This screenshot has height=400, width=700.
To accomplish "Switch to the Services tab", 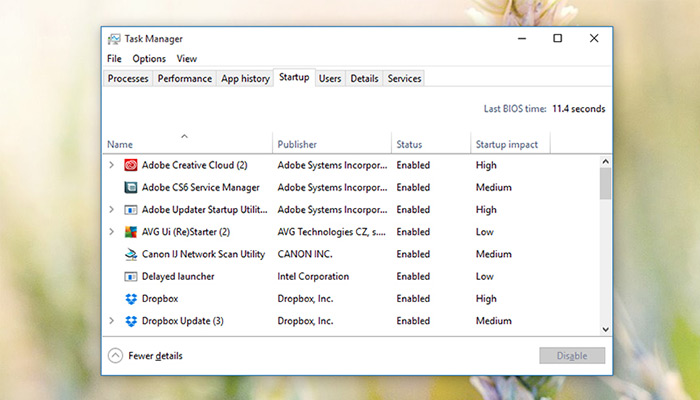I will click(x=404, y=79).
